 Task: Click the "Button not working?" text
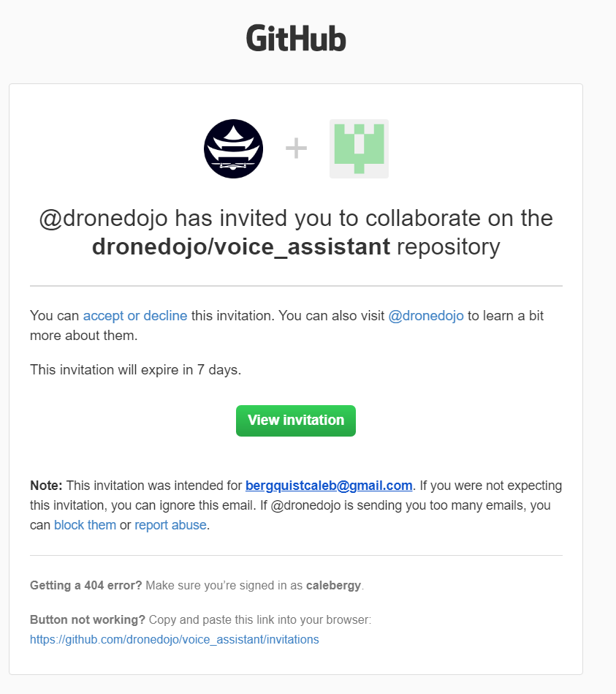click(x=88, y=619)
